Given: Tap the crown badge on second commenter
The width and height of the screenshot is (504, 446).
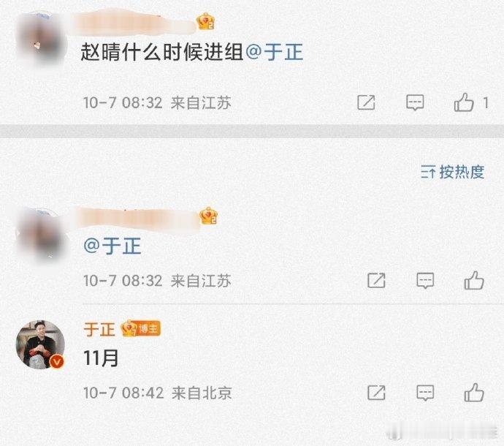Looking at the screenshot, I should [209, 216].
